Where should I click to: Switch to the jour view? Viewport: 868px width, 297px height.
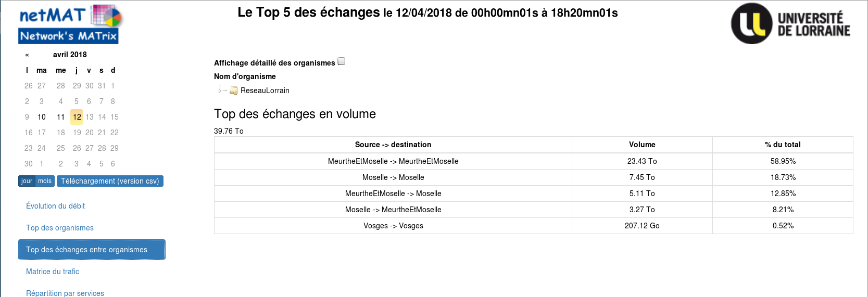point(27,181)
